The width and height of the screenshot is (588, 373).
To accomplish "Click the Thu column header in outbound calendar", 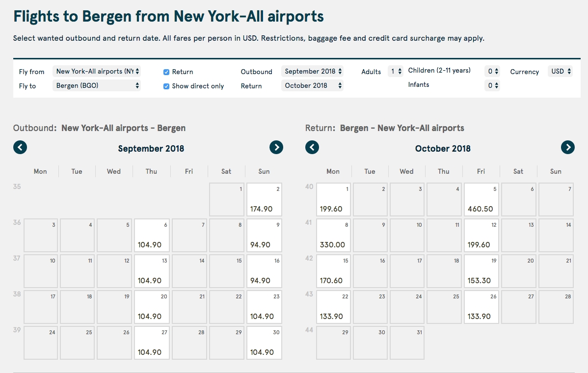I will point(152,171).
